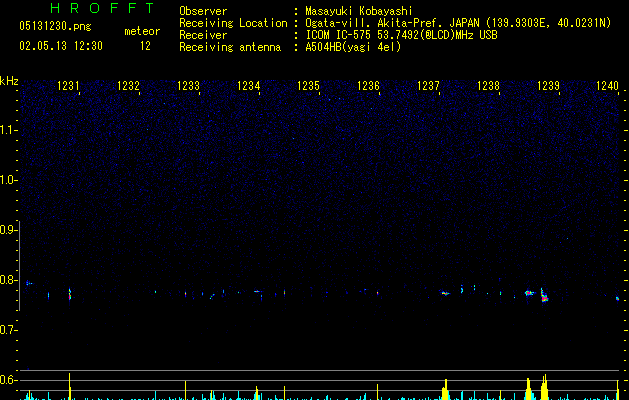Viewport: 629px width, 400px height.
Task: Click the 0.9 kHz frequency label
Action: tap(7, 230)
